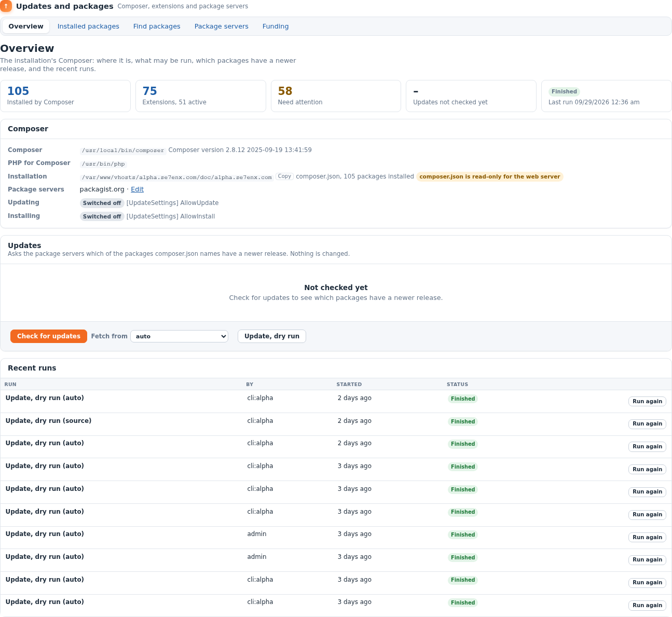
Task: Click the Check for updates button
Action: [x=49, y=336]
